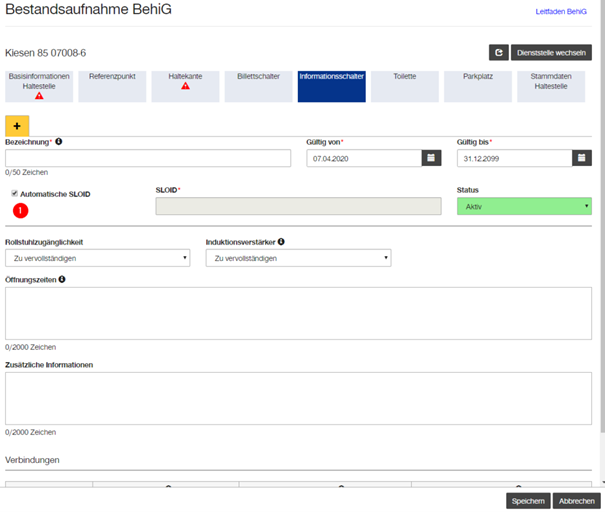Show info tooltip for Öffnungszeiten
The image size is (605, 512).
(x=62, y=279)
